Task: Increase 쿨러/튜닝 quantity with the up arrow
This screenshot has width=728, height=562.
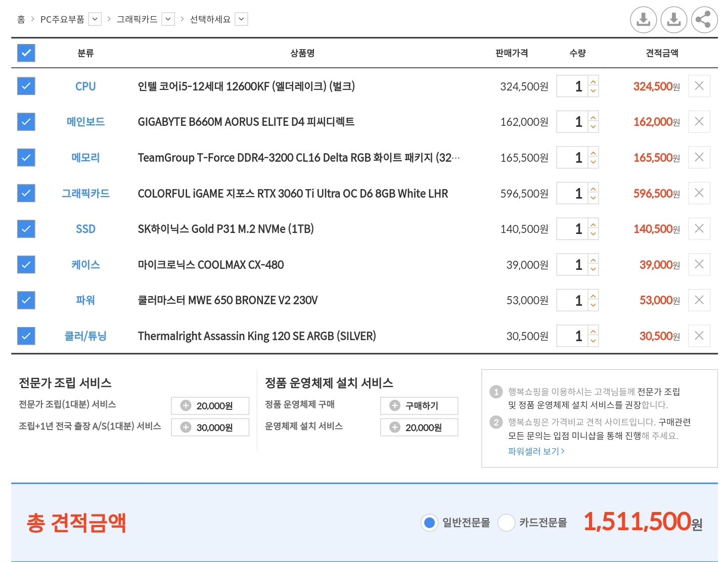Action: [594, 331]
